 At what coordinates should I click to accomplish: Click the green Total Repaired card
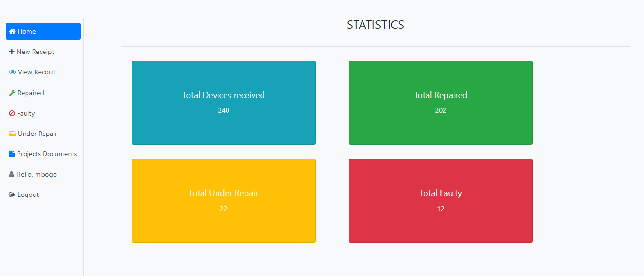click(440, 103)
